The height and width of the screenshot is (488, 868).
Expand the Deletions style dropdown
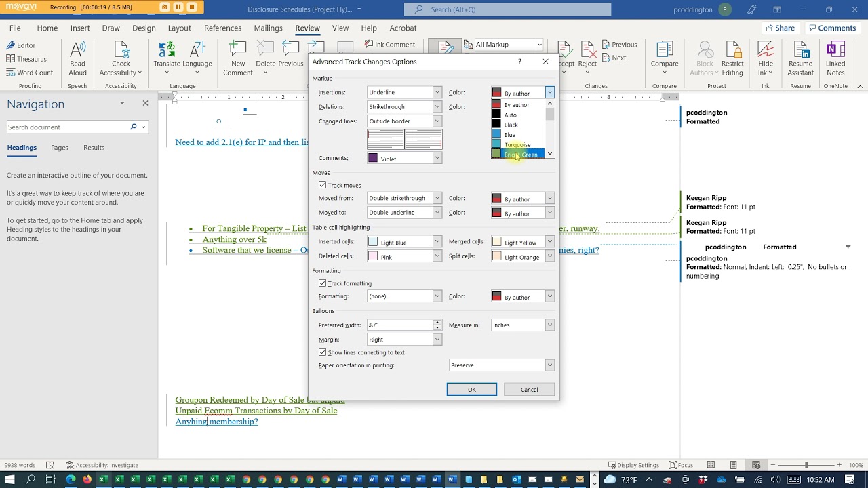pos(404,106)
